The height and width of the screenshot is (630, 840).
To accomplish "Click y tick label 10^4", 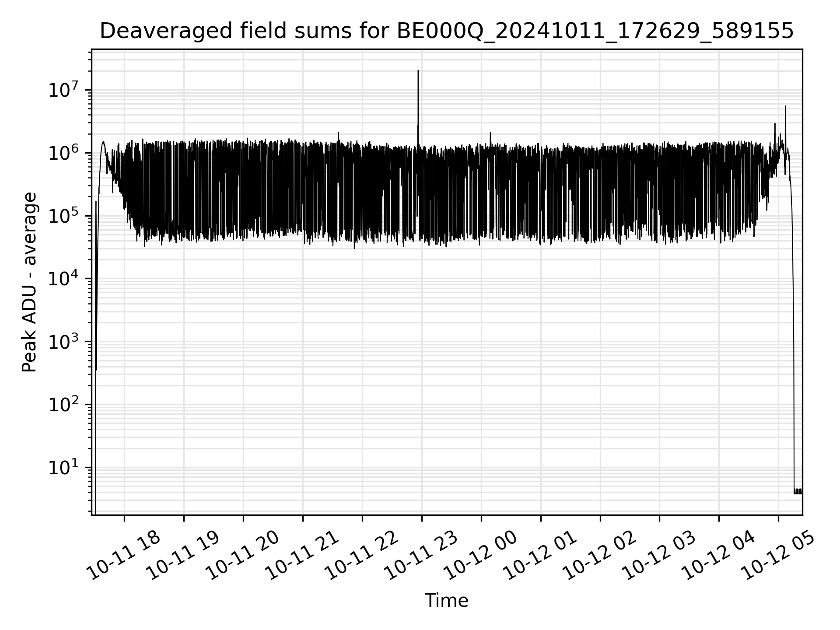I will (x=64, y=278).
